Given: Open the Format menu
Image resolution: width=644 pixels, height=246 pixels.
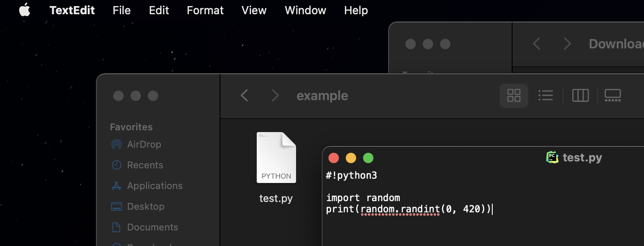Looking at the screenshot, I should pyautogui.click(x=205, y=10).
